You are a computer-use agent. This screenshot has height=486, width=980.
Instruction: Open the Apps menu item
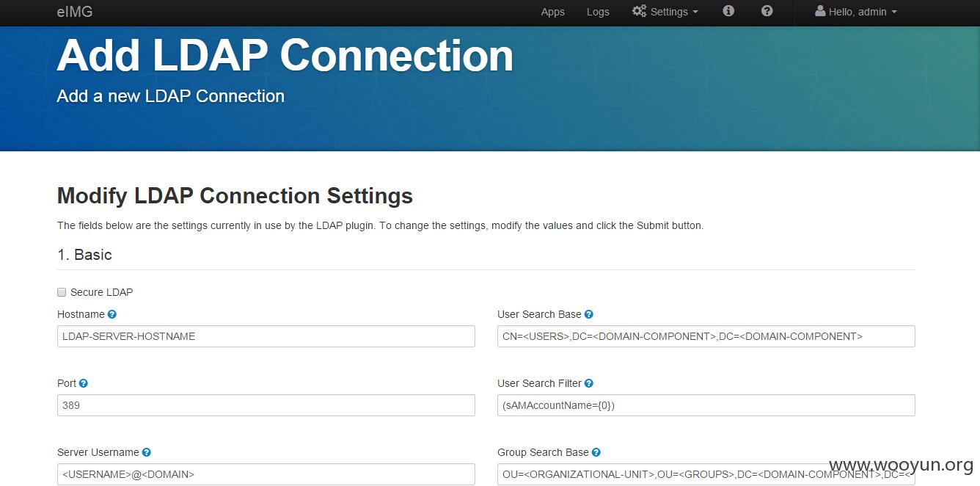coord(553,12)
